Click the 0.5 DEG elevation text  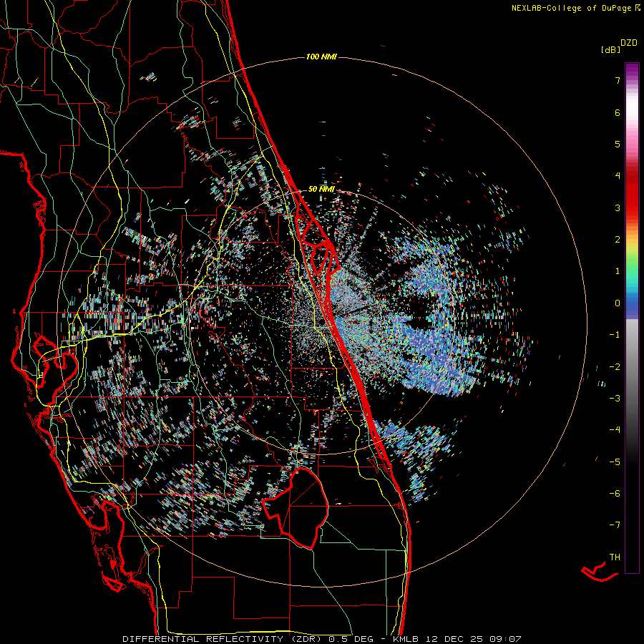(351, 639)
